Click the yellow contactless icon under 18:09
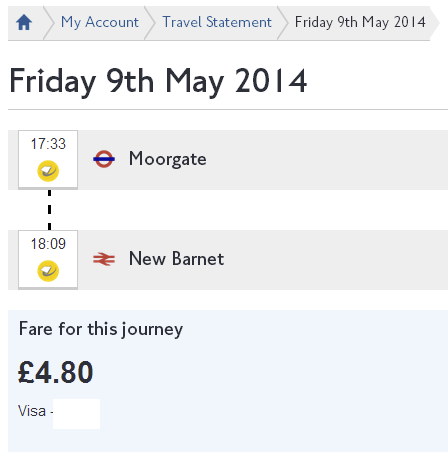The image size is (448, 466). pos(48,271)
